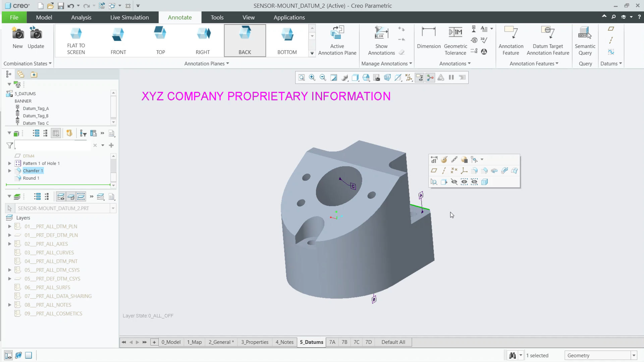Toggle the Hide eye-slash icon in mini toolbar
Image resolution: width=644 pixels, height=362 pixels.
pos(454,182)
